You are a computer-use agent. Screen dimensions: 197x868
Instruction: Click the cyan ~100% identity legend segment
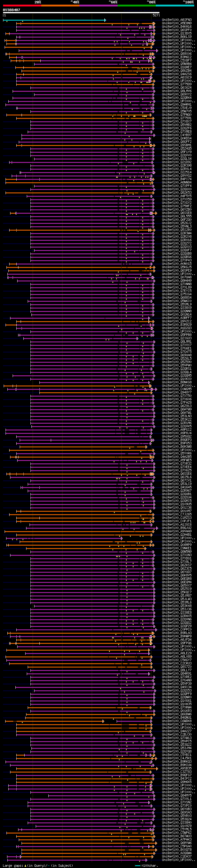tap(175, 6)
